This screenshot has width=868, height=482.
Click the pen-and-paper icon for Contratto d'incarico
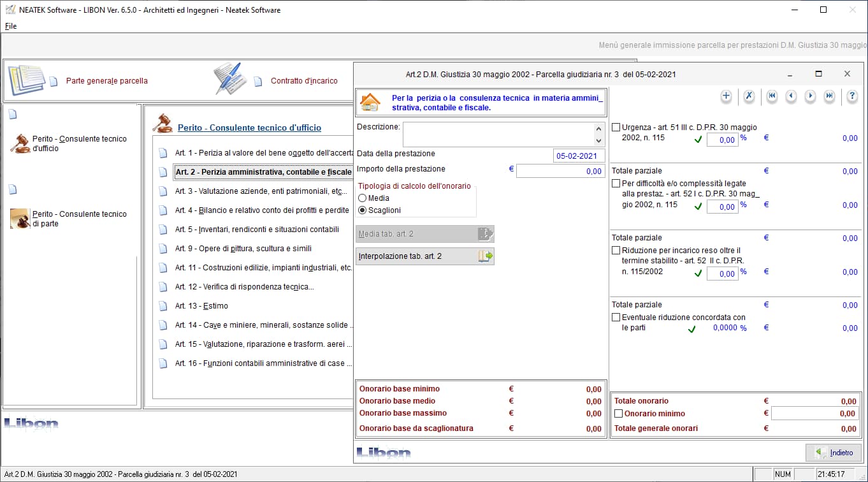click(x=229, y=79)
